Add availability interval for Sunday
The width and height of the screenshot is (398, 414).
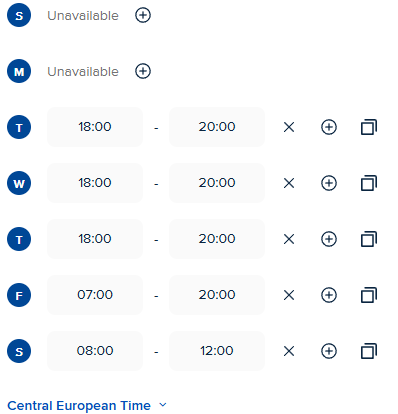coord(143,15)
